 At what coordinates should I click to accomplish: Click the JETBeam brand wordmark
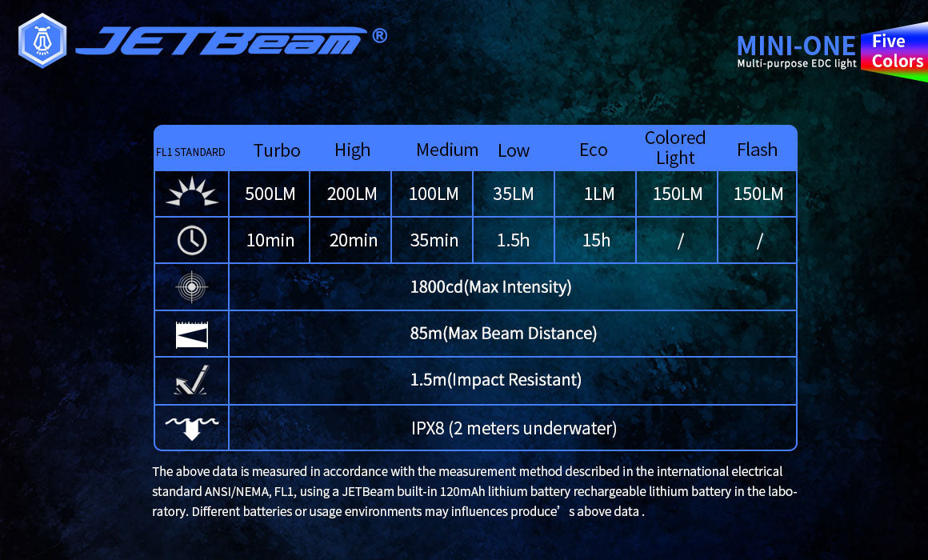pos(222,42)
